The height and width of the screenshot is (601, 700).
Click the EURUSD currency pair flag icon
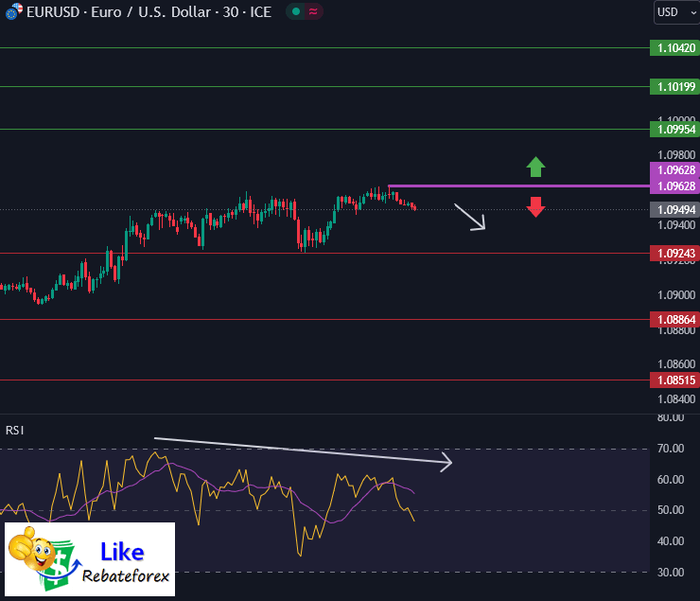tap(13, 11)
